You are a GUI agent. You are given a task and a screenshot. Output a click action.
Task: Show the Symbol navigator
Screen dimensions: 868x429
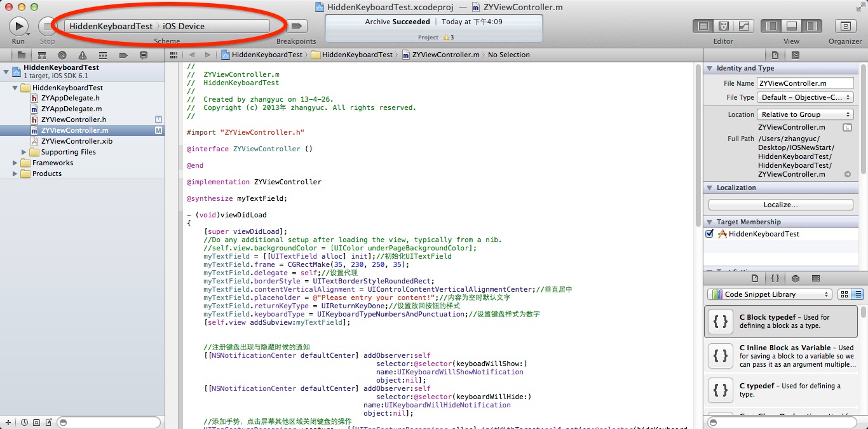tap(41, 55)
